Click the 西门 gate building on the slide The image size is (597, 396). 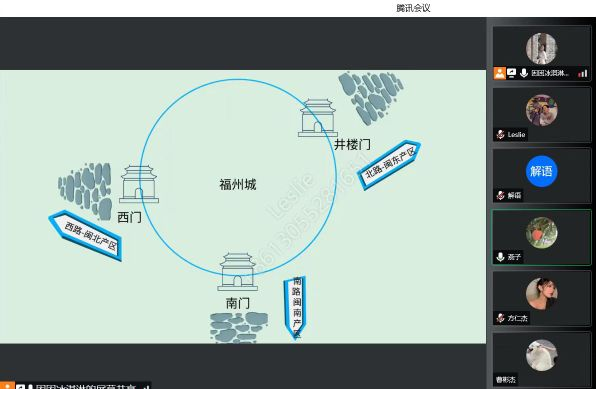(x=139, y=184)
